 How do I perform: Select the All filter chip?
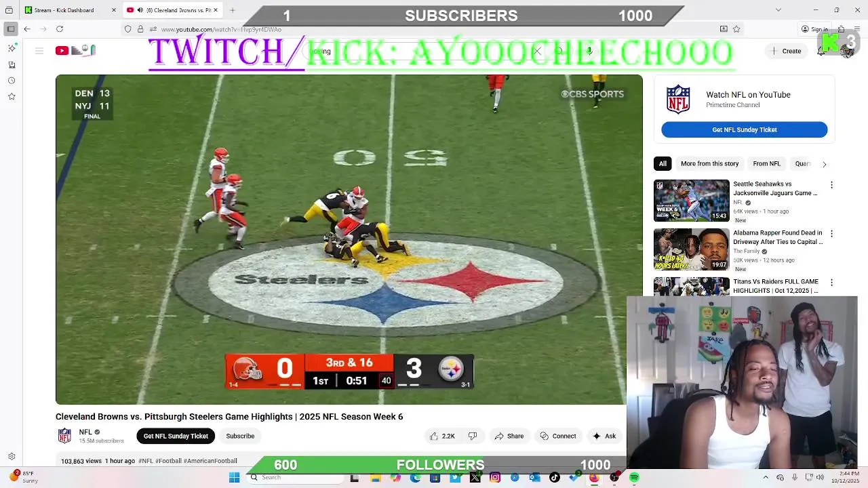(x=663, y=163)
